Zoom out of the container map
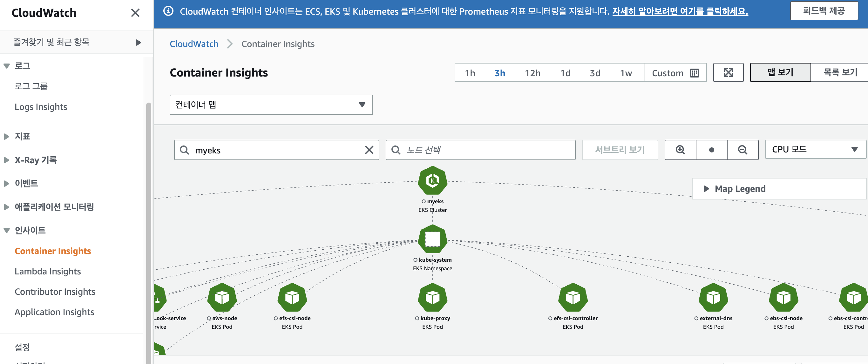Image resolution: width=868 pixels, height=364 pixels. tap(742, 150)
